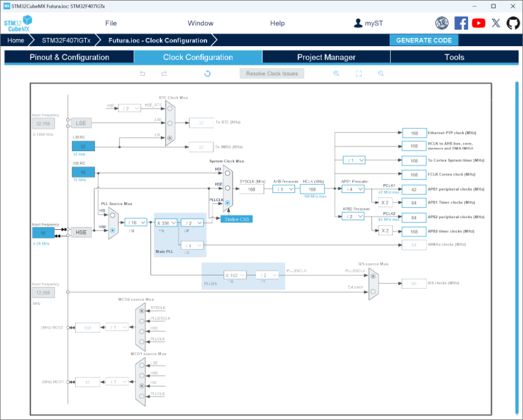Fit the clock diagram to the view

359,73
